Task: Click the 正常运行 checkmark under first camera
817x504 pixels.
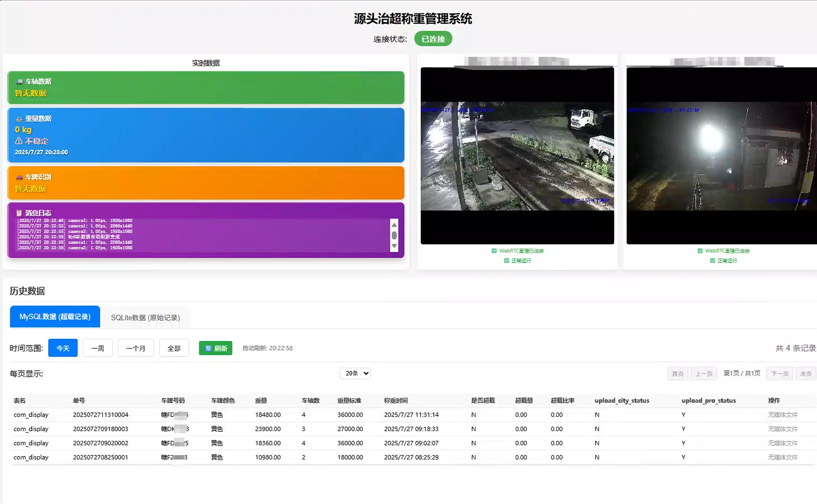Action: click(x=506, y=261)
